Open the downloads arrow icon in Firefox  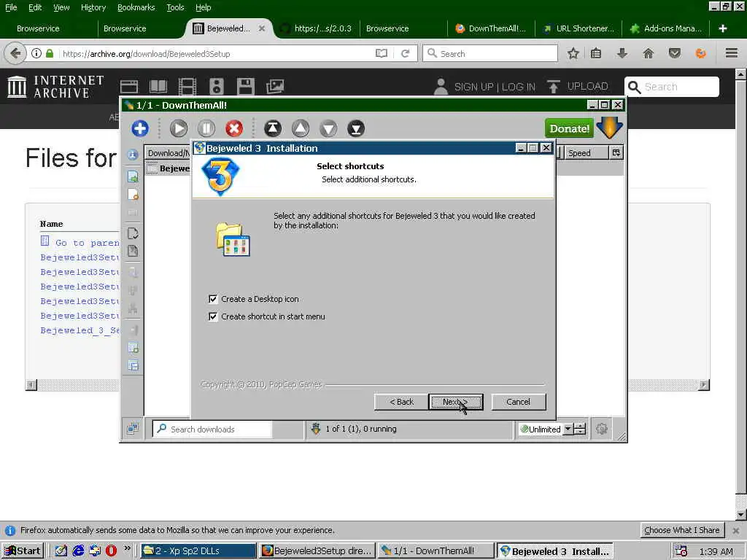[x=622, y=53]
